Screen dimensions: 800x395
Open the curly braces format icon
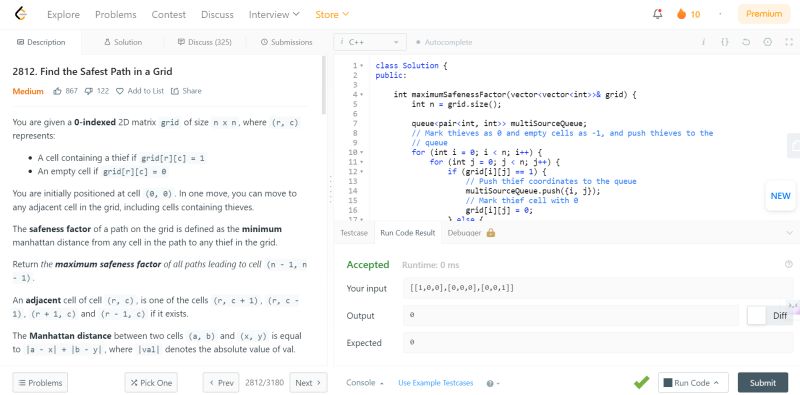(x=724, y=42)
